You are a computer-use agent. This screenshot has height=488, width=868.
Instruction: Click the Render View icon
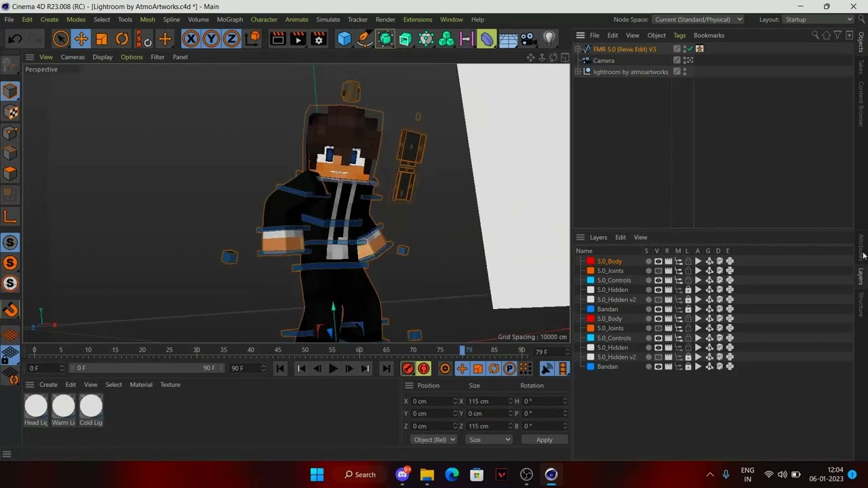[277, 39]
